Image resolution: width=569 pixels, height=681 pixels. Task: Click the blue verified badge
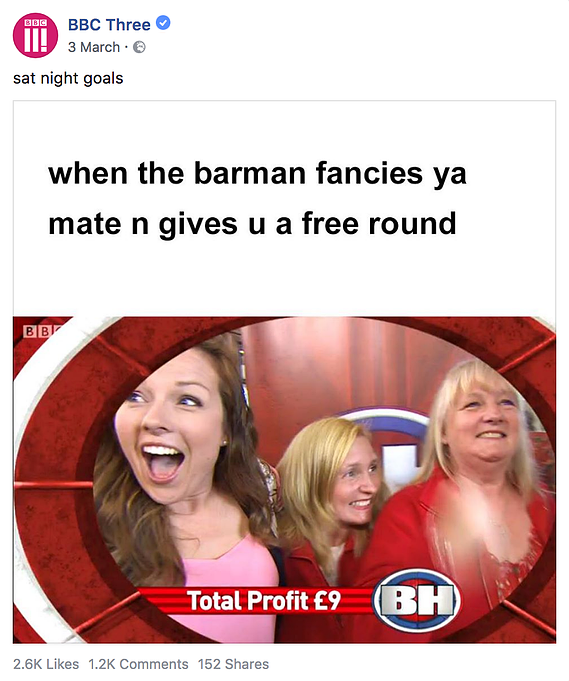pos(163,23)
